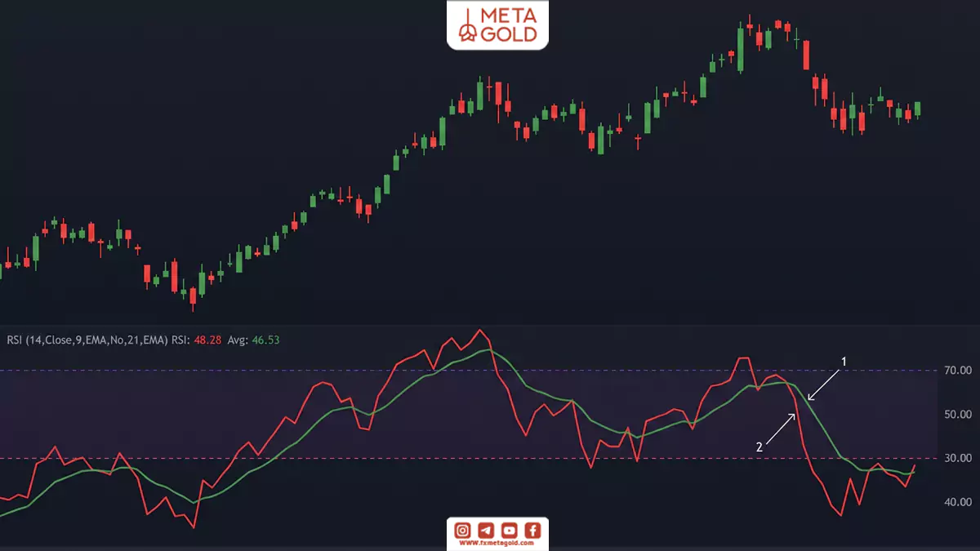Open the Telegram icon link
This screenshot has height=551, width=980.
(x=486, y=531)
